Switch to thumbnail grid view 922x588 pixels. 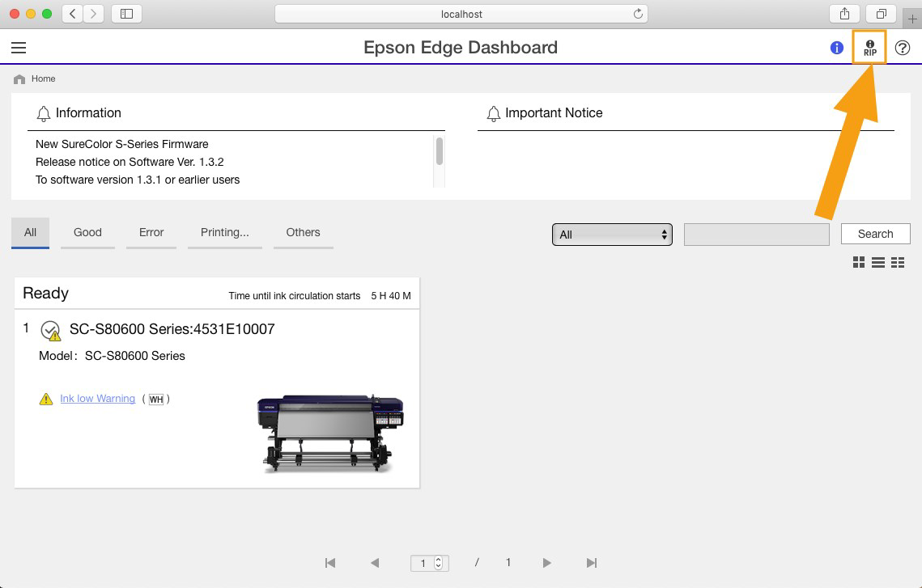pyautogui.click(x=859, y=262)
